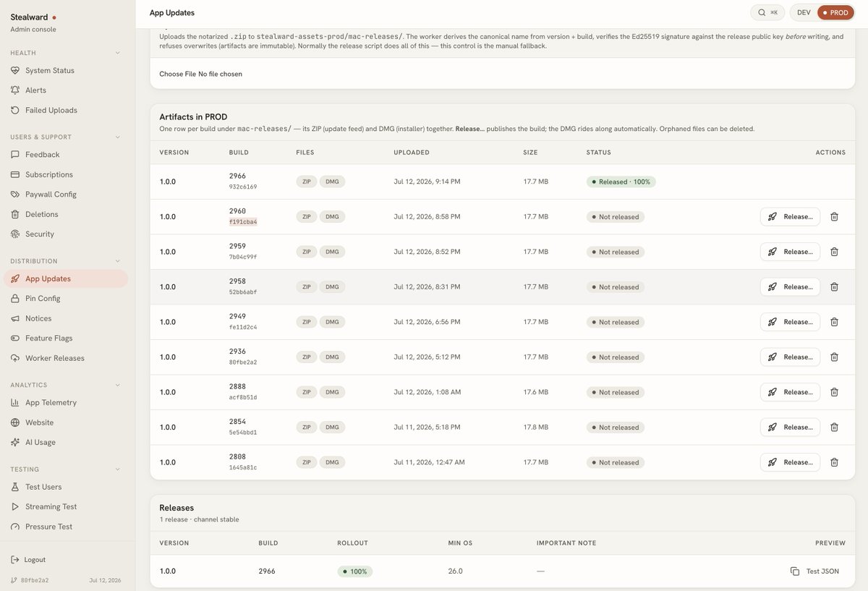Click Subscriptions card icon
868x591 pixels.
[x=15, y=174]
